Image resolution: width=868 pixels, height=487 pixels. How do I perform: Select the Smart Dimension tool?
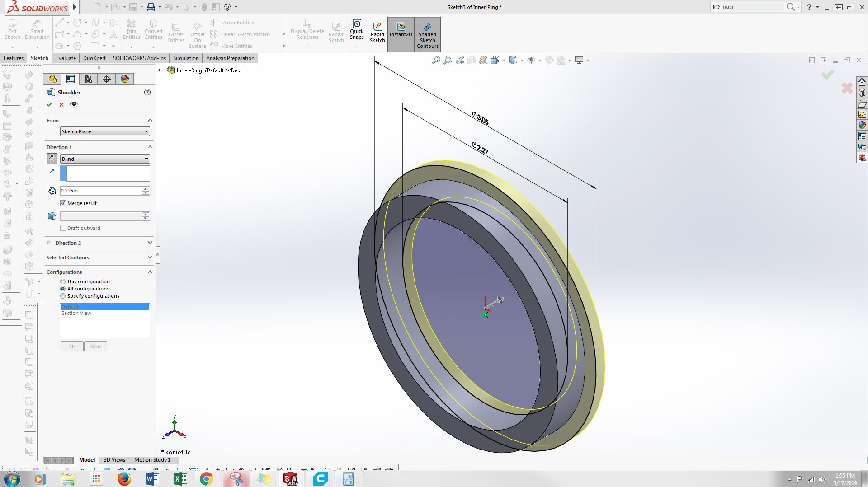click(37, 29)
